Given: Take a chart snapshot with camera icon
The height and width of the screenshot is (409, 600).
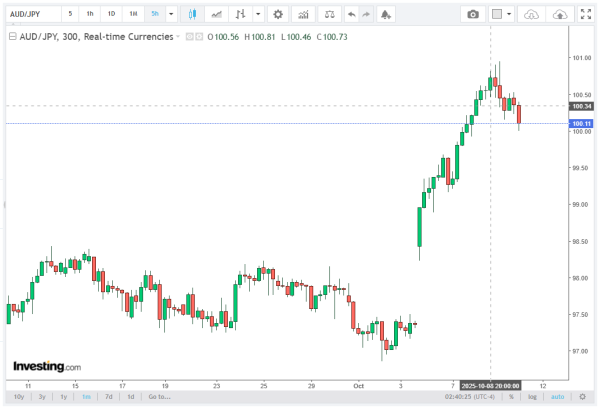Looking at the screenshot, I should click(x=474, y=15).
